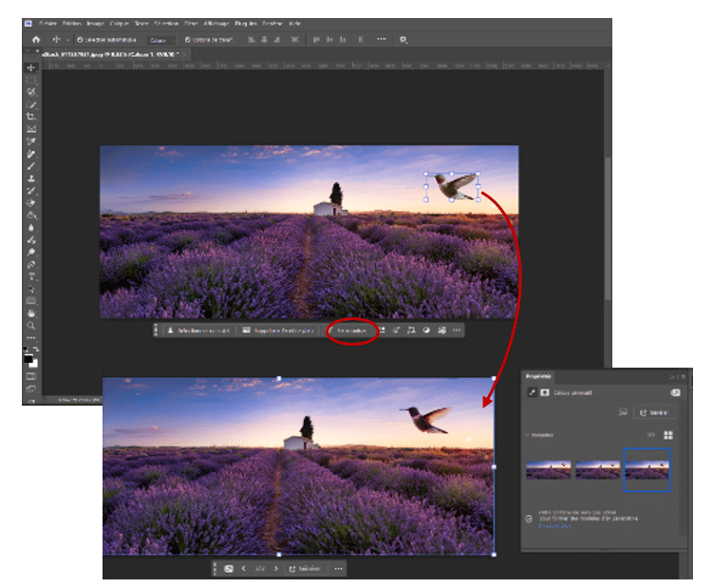Viewport: 713px width, 588px height.
Task: Click the align right edges icon
Action: pos(276,40)
